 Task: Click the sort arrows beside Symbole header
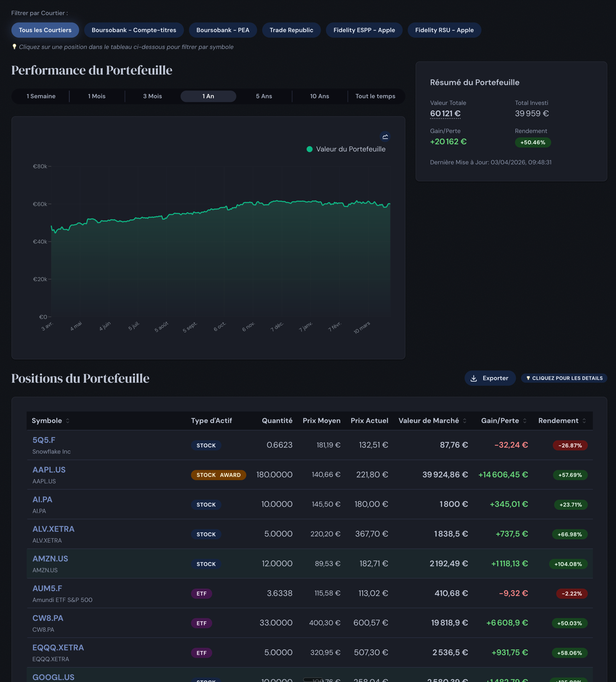[x=68, y=421]
